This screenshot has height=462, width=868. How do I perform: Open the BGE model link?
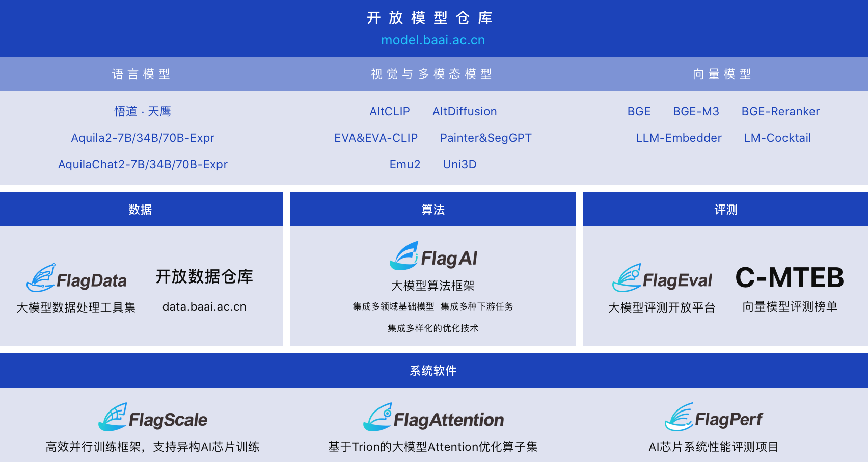(639, 111)
